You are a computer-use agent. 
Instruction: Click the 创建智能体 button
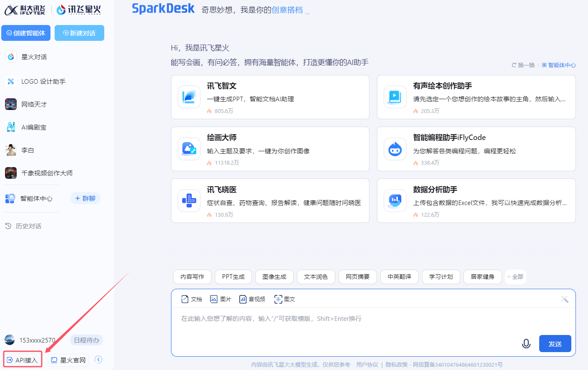(x=26, y=33)
